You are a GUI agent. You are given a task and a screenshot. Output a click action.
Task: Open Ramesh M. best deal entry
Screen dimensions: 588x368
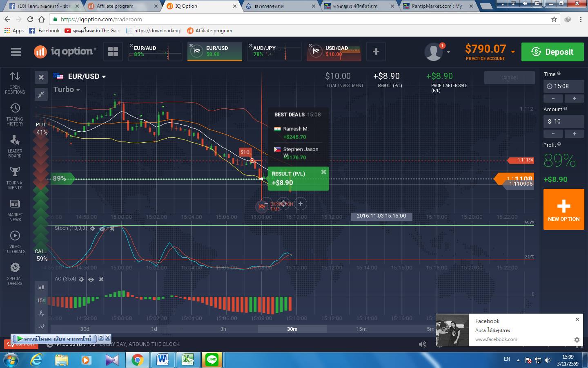point(298,133)
